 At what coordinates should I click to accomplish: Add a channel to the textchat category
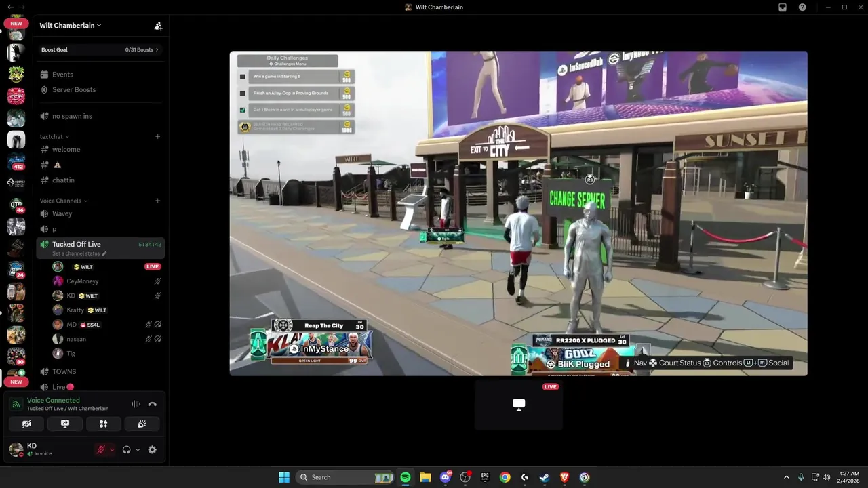(157, 137)
